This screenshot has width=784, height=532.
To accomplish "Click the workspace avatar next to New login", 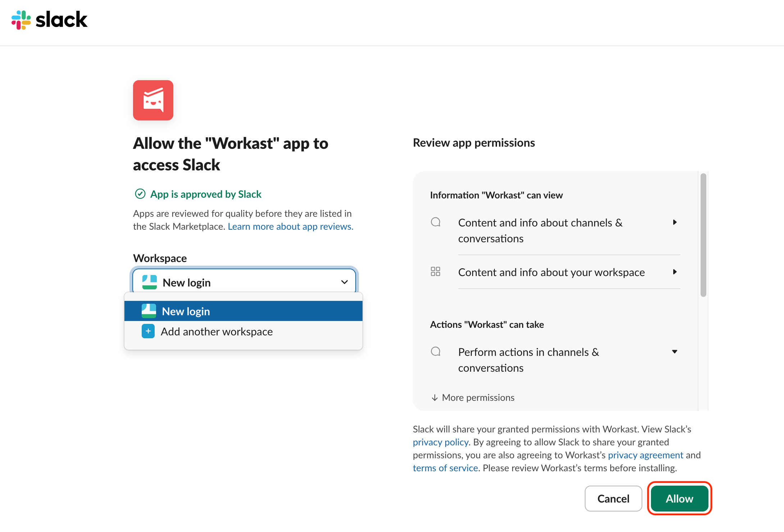I will point(149,282).
